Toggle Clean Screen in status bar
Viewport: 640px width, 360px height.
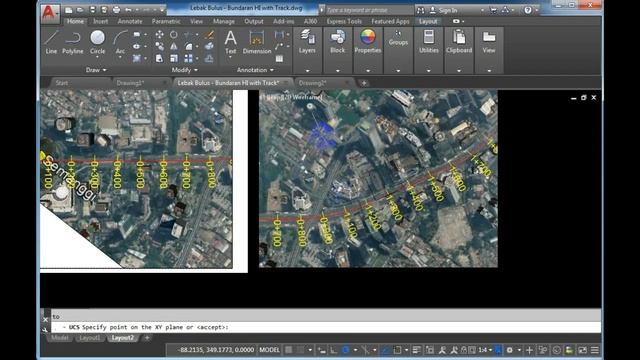pyautogui.click(x=582, y=350)
